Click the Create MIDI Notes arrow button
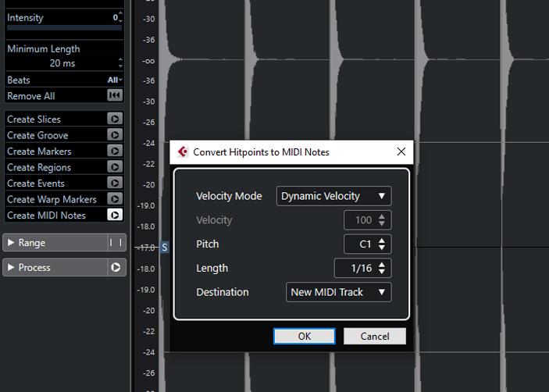This screenshot has height=392, width=549. tap(115, 215)
